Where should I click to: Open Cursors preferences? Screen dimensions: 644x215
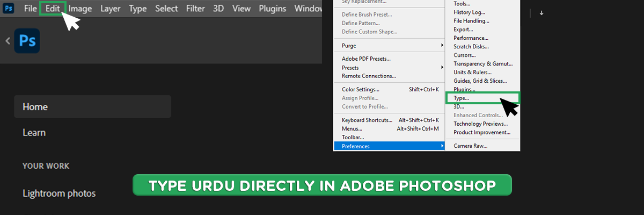click(x=465, y=55)
